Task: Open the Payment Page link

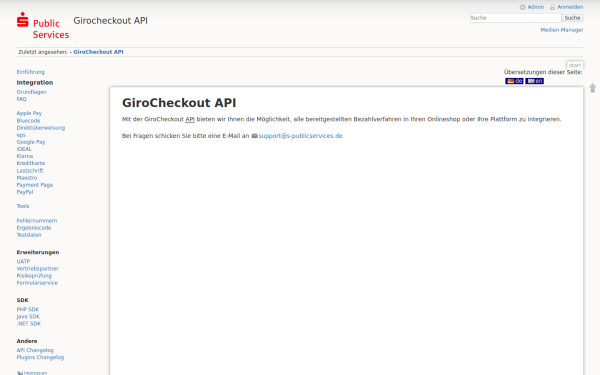Action: [x=35, y=185]
